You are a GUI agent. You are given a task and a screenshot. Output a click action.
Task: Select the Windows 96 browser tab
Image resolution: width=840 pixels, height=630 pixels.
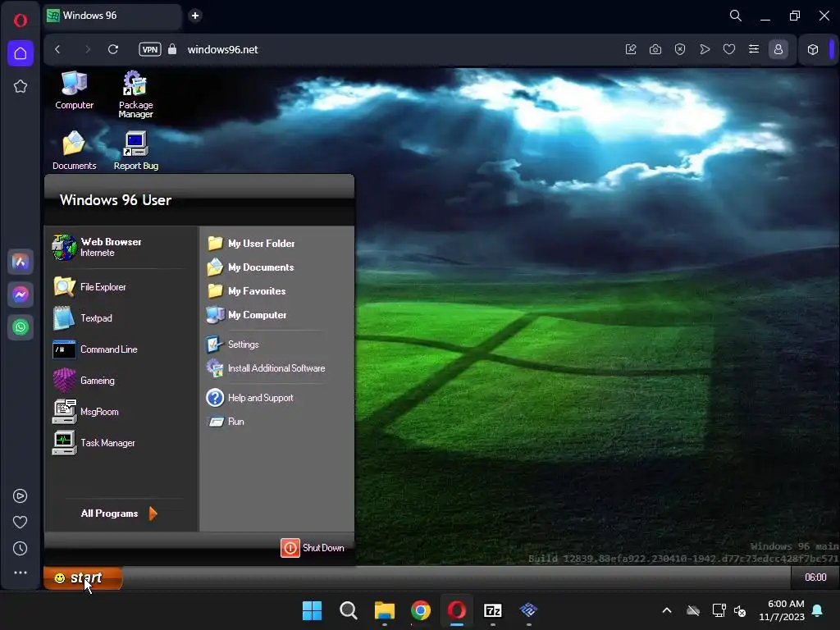(112, 16)
